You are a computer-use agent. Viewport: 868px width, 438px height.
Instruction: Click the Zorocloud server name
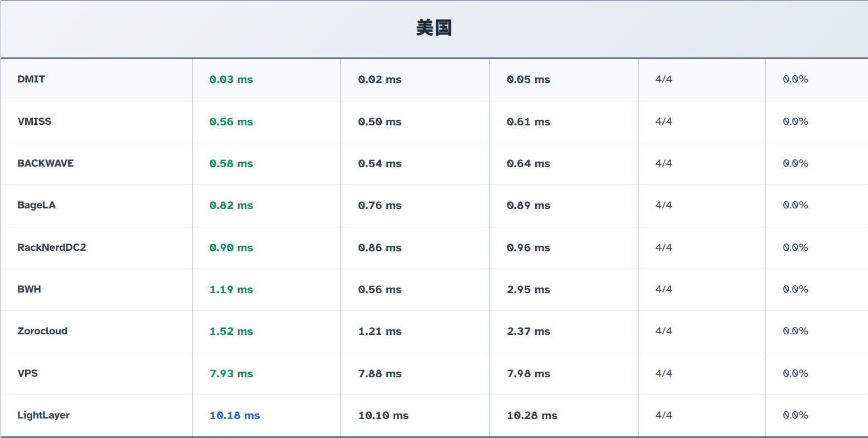[42, 331]
